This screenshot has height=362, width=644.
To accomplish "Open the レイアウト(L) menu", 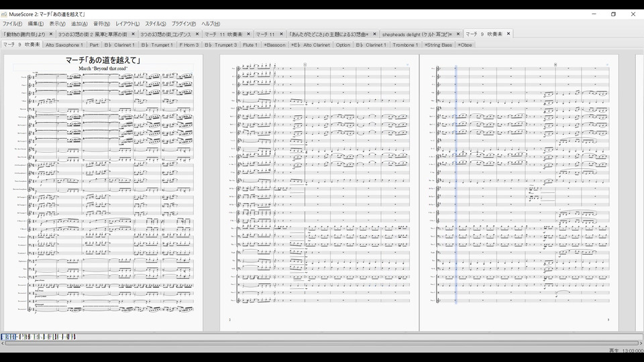I will 127,24.
